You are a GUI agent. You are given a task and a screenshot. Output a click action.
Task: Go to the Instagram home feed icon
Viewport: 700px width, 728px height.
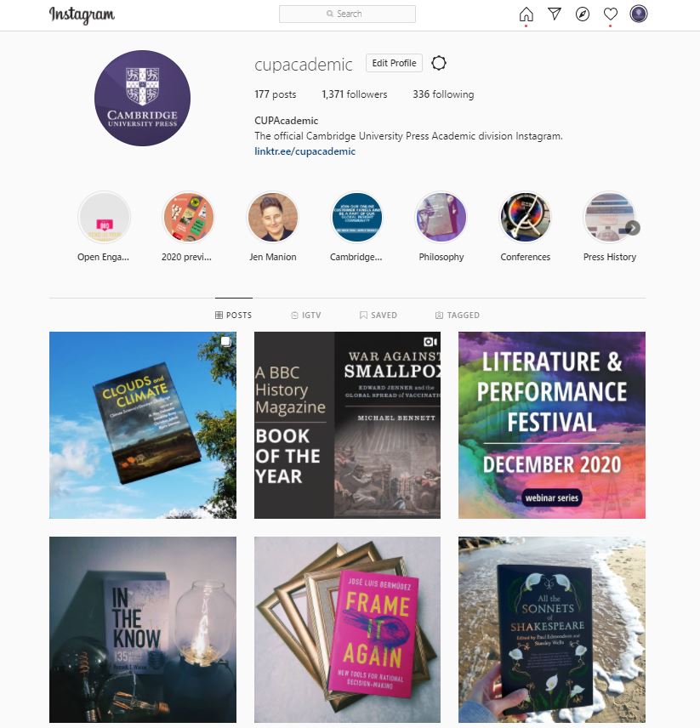pyautogui.click(x=526, y=14)
